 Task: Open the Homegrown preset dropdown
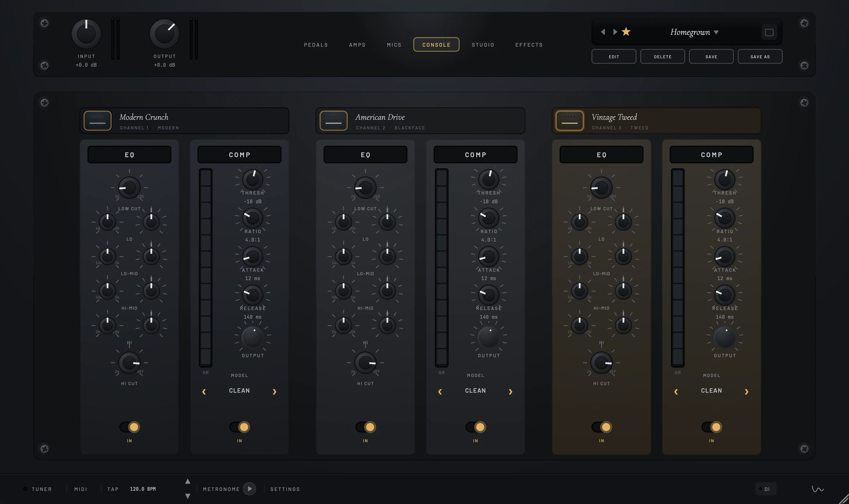[x=694, y=32]
